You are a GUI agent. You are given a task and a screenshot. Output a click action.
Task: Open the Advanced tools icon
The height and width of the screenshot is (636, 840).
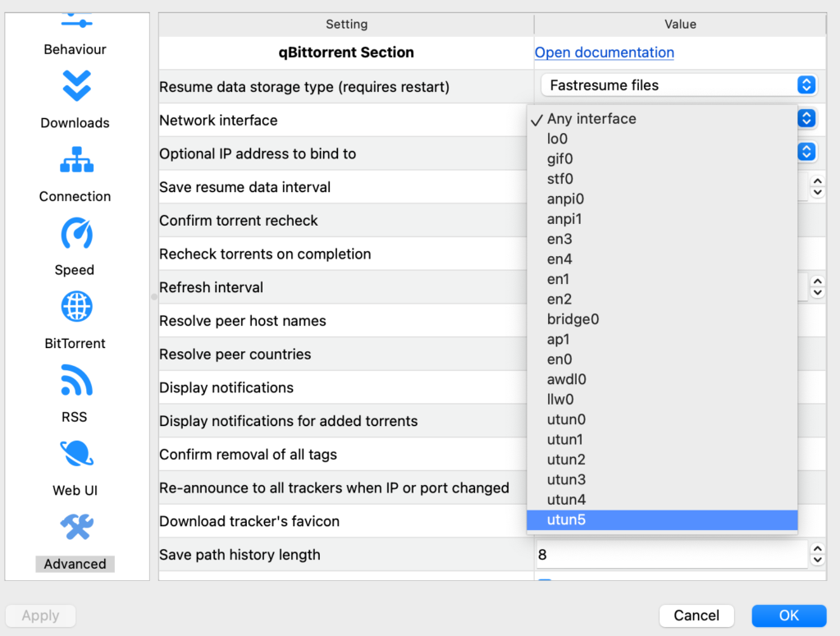76,527
